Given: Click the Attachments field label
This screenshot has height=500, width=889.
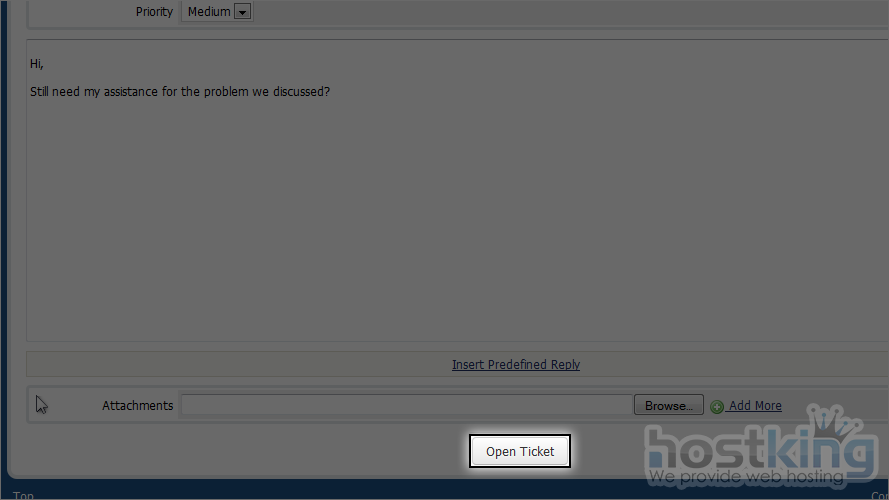Looking at the screenshot, I should [137, 406].
